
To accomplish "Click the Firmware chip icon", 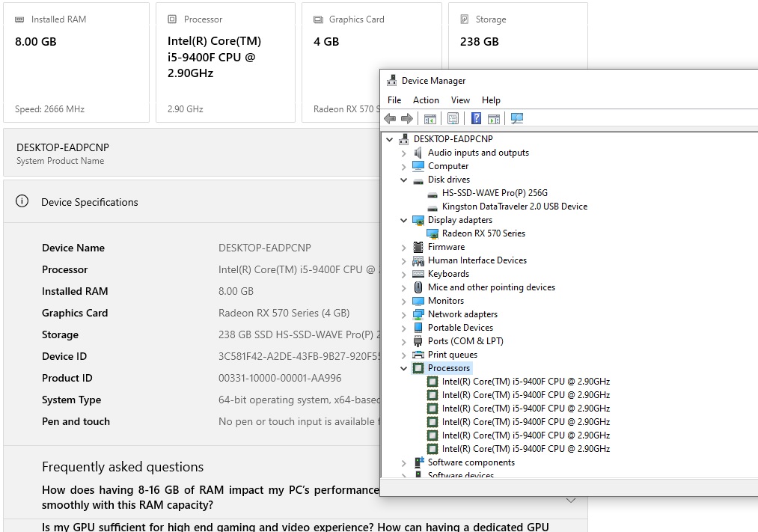I will pos(418,247).
